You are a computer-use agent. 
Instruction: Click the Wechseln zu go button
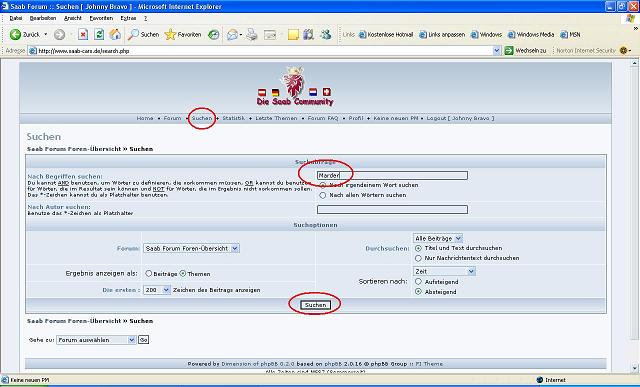pos(525,51)
